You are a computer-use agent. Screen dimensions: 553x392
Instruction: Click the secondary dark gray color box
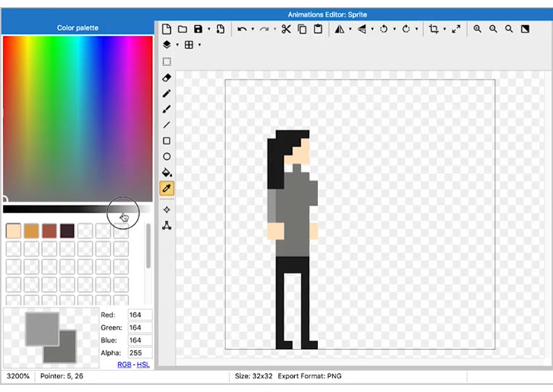(67, 353)
